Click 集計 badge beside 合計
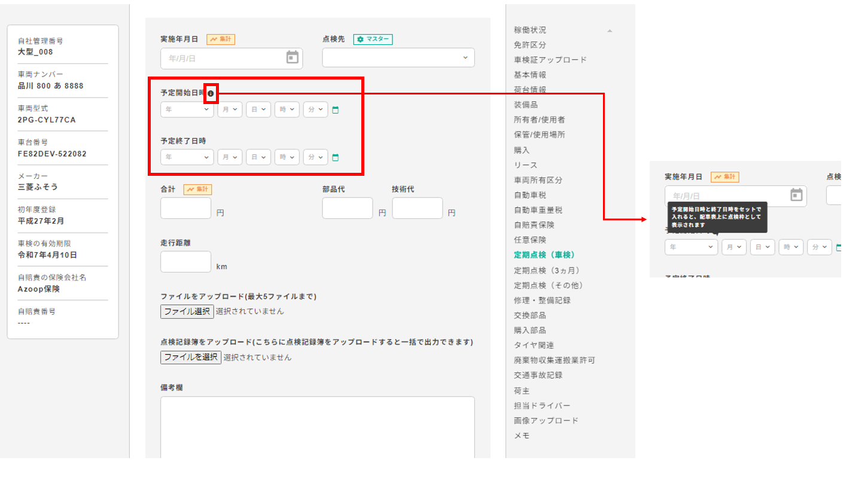The width and height of the screenshot is (868, 482). (197, 189)
